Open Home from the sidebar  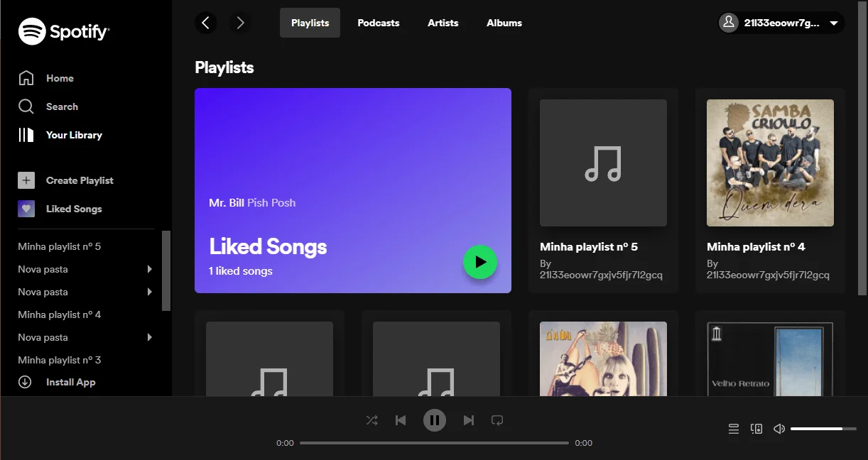46,78
